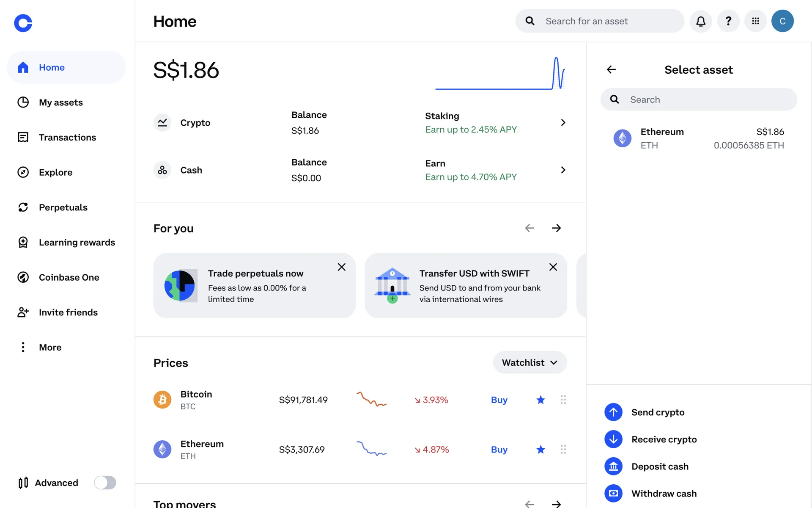Click the Receive crypto down arrow icon
Image resolution: width=812 pixels, height=508 pixels.
point(613,439)
